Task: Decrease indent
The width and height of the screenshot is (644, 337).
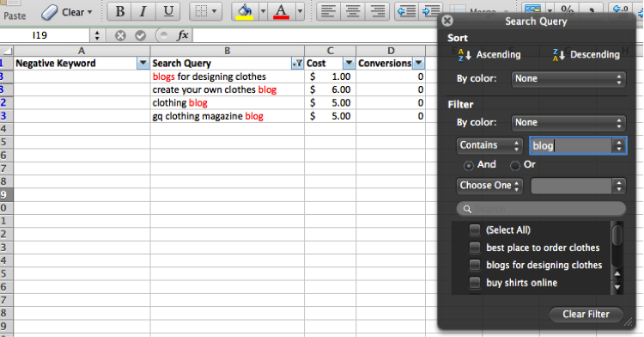Action: click(407, 11)
